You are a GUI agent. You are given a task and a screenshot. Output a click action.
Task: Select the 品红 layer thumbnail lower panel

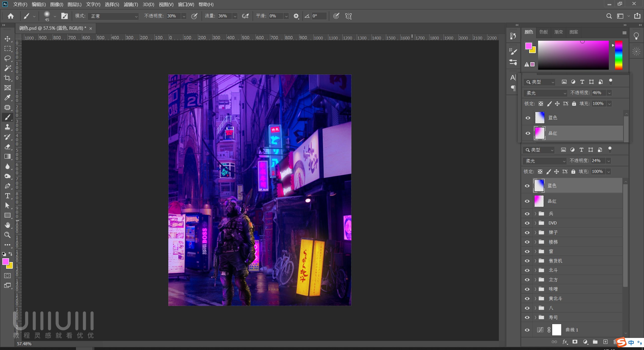pos(539,201)
